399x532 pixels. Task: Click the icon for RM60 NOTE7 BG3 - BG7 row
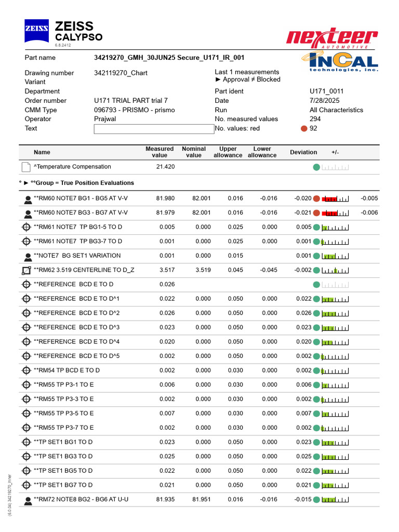point(28,215)
